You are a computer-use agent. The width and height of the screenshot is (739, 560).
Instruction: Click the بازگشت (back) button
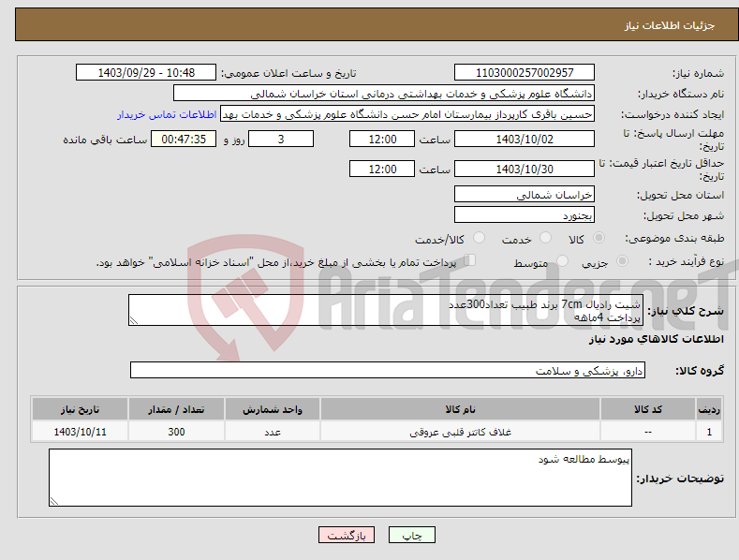(x=347, y=535)
